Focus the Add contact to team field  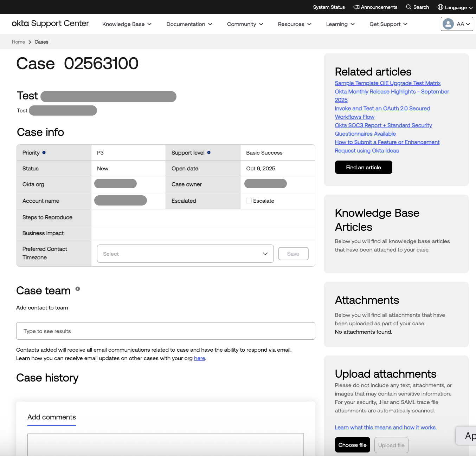pyautogui.click(x=166, y=331)
